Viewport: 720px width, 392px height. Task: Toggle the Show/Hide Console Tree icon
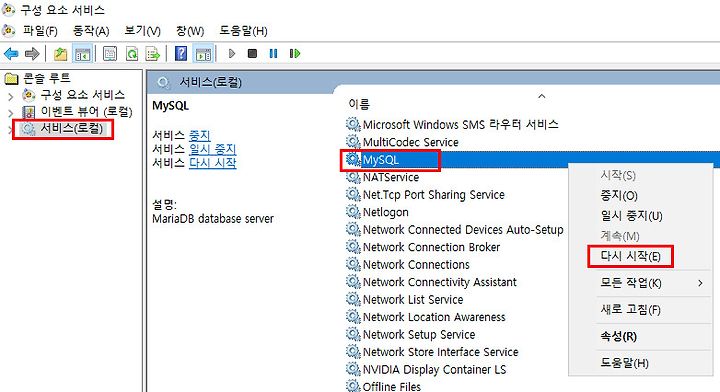(x=83, y=54)
